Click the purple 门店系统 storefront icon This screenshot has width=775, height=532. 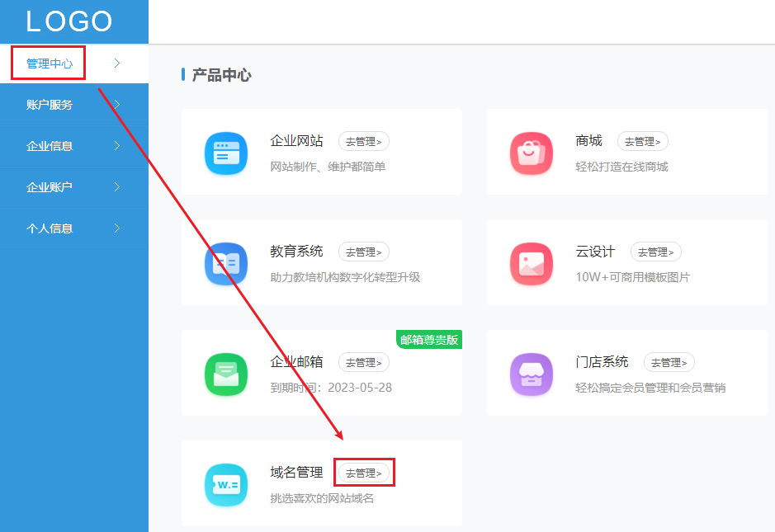[532, 374]
